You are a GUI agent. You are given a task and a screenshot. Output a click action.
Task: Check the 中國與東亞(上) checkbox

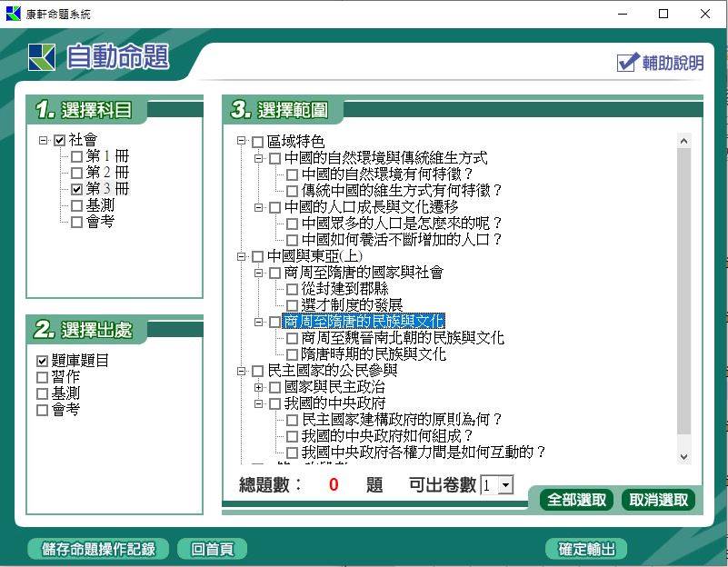click(258, 256)
